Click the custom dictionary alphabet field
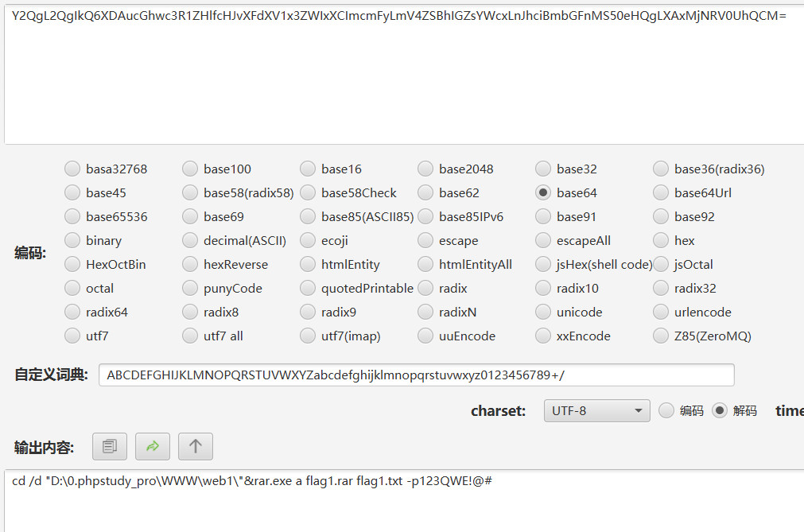This screenshot has width=804, height=532. click(417, 375)
